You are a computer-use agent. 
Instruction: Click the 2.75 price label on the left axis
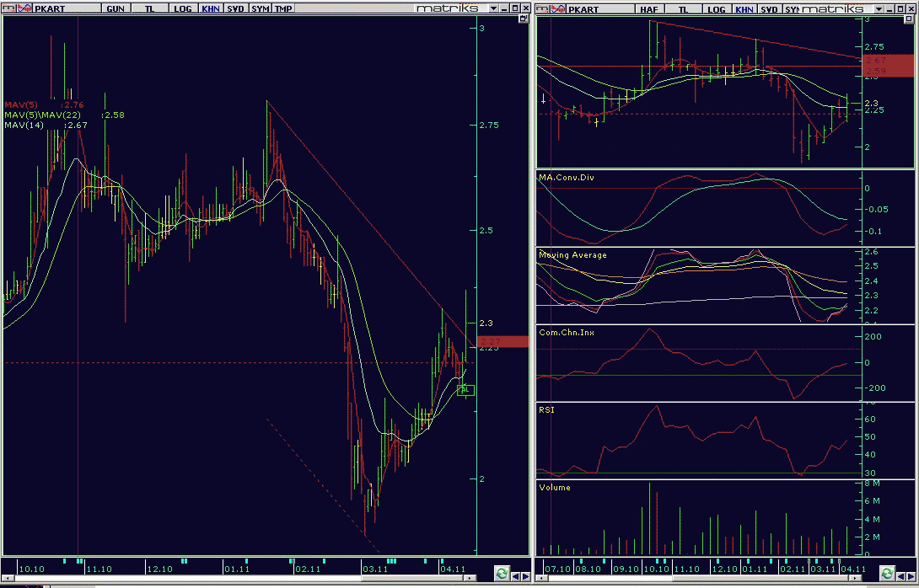point(489,126)
